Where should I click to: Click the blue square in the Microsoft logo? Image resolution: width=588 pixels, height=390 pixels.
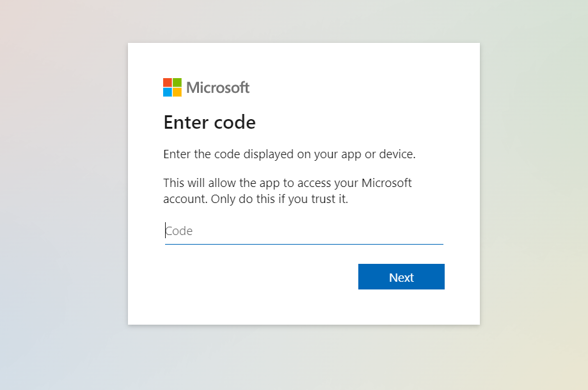pos(166,91)
